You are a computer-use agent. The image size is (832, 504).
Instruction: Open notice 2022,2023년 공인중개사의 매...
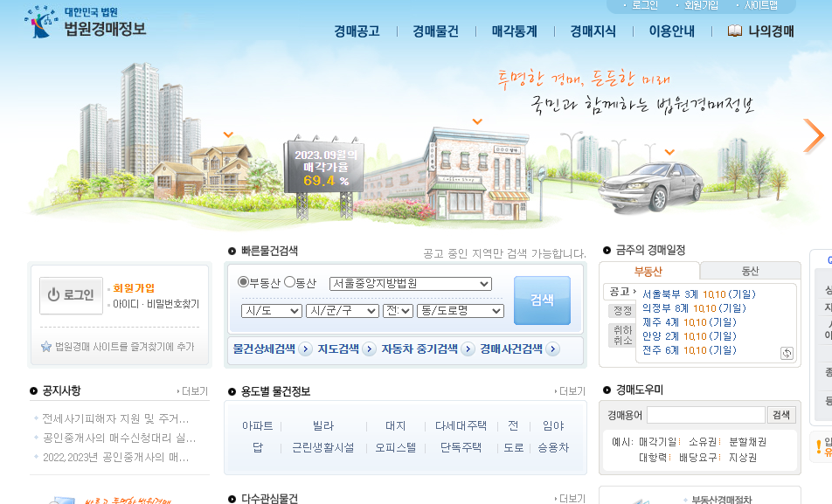pos(115,458)
